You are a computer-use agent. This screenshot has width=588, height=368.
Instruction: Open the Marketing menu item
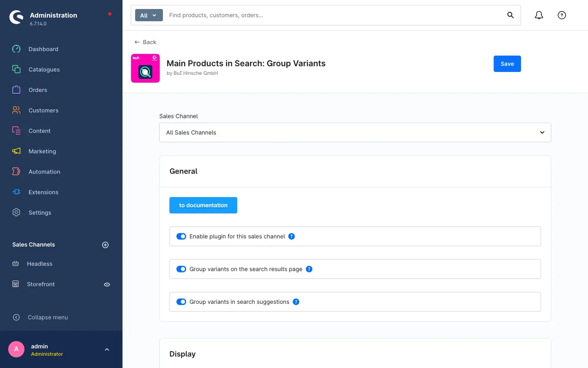pos(42,151)
